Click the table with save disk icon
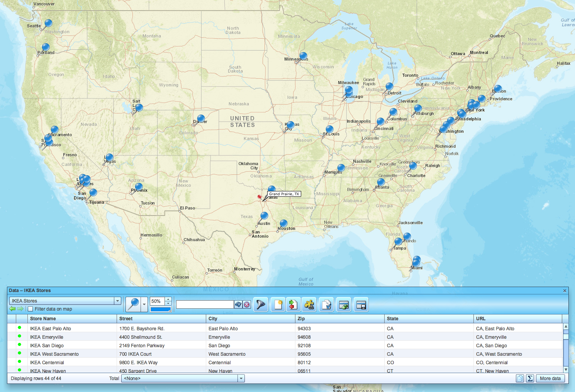Viewport: 575px width, 392px height. click(361, 305)
